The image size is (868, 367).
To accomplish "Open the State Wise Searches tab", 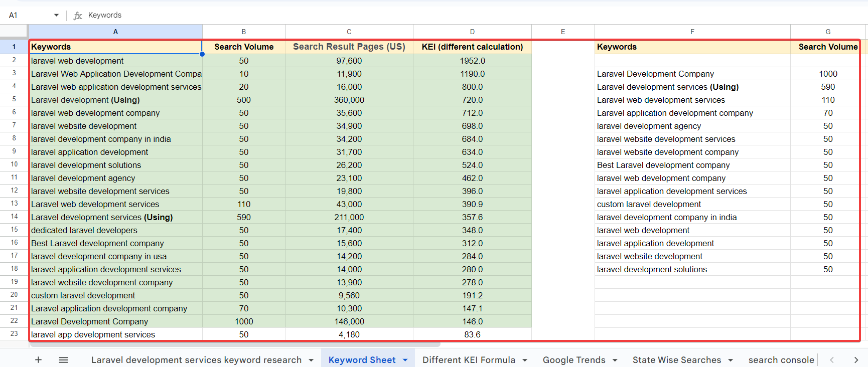I will pos(676,360).
